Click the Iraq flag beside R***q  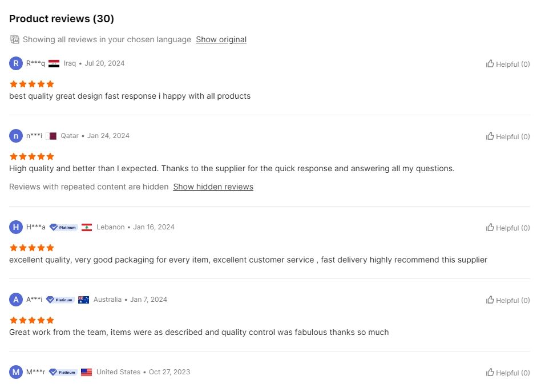(x=54, y=64)
